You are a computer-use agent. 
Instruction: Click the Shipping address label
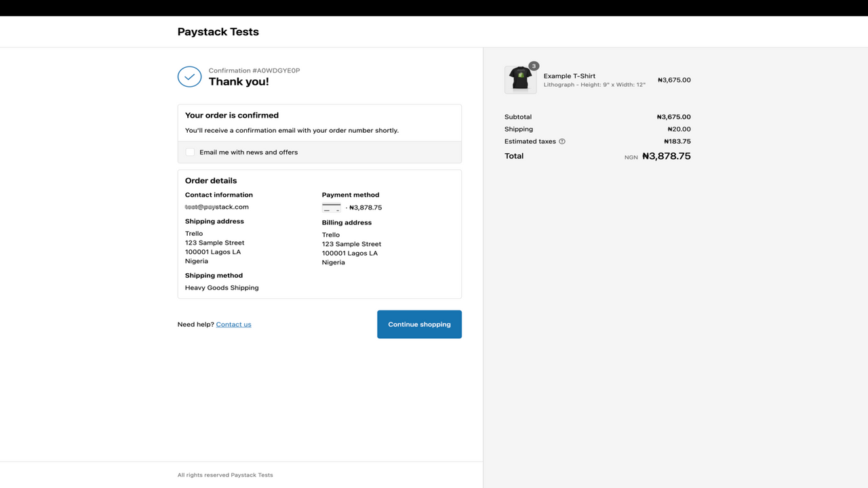pyautogui.click(x=214, y=222)
